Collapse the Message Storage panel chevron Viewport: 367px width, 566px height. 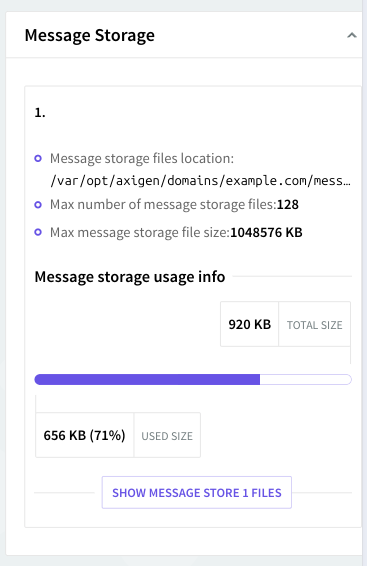352,35
